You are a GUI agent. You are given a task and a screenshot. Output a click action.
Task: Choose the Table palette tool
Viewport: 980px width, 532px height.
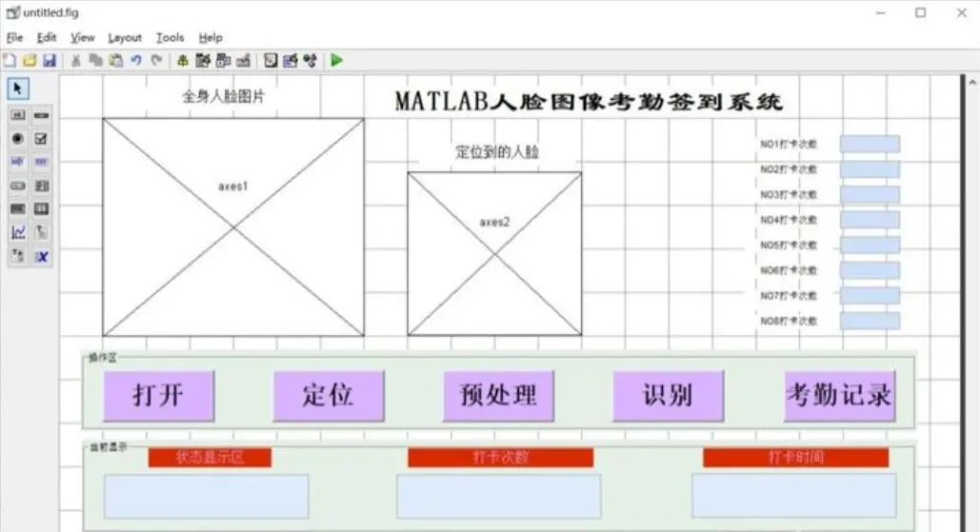coord(41,209)
